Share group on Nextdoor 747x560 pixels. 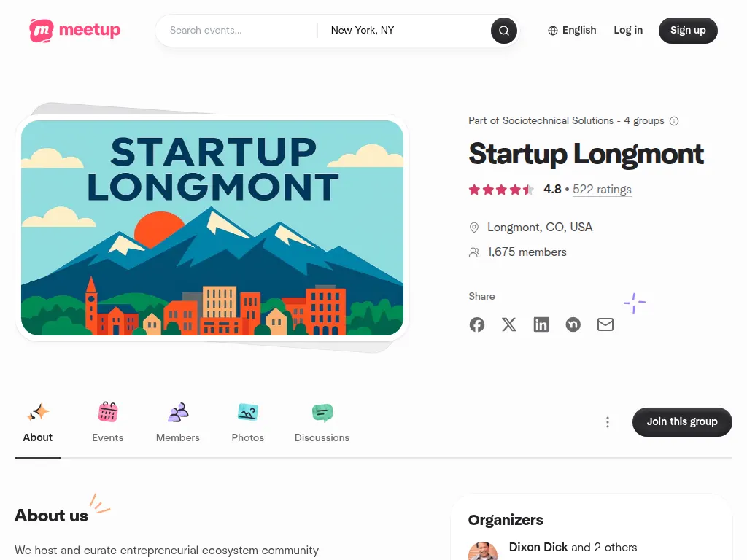pyautogui.click(x=573, y=324)
